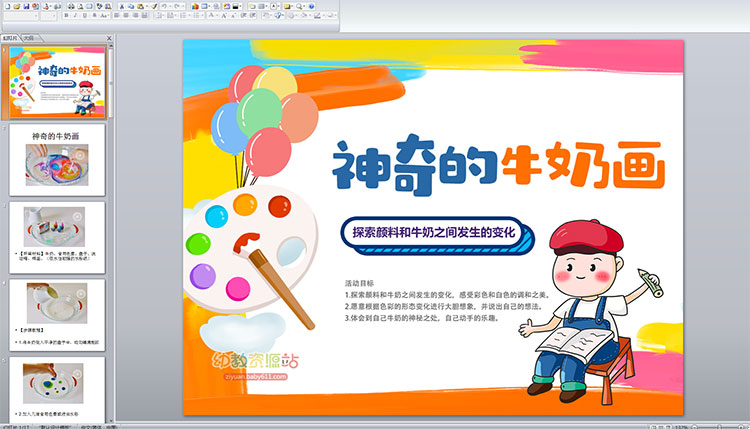Toggle Align text right
750x429 pixels.
[x=135, y=15]
